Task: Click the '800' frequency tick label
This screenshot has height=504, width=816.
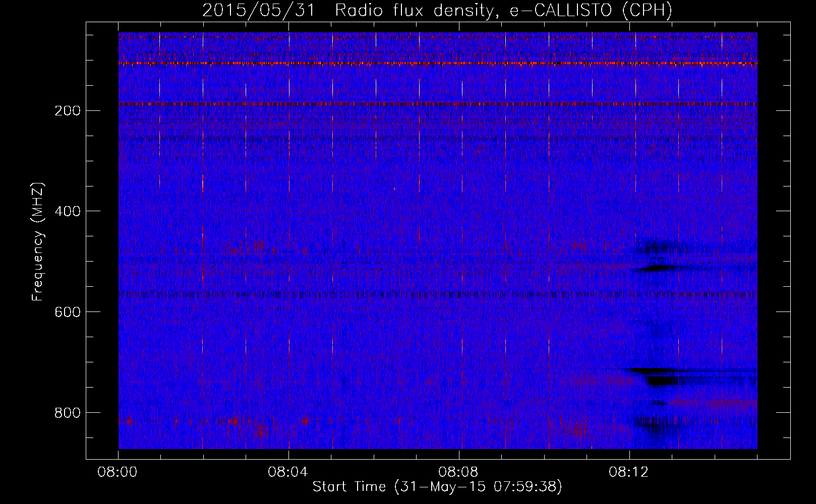Action: [x=67, y=413]
